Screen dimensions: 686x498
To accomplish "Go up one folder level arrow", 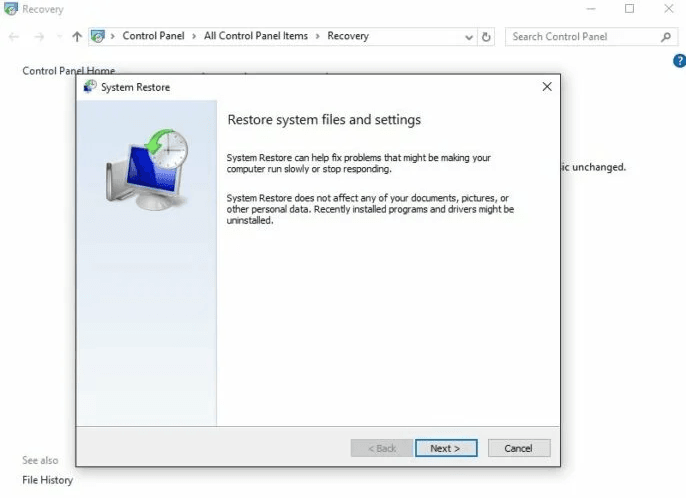I will (x=77, y=37).
